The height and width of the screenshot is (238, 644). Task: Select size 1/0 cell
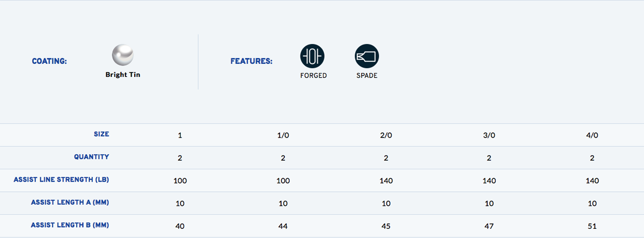pyautogui.click(x=283, y=135)
